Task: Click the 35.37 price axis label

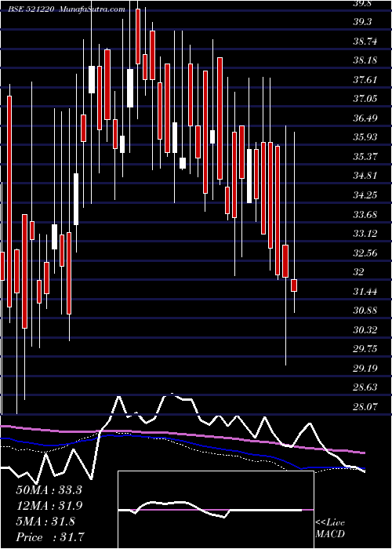Action: (365, 157)
